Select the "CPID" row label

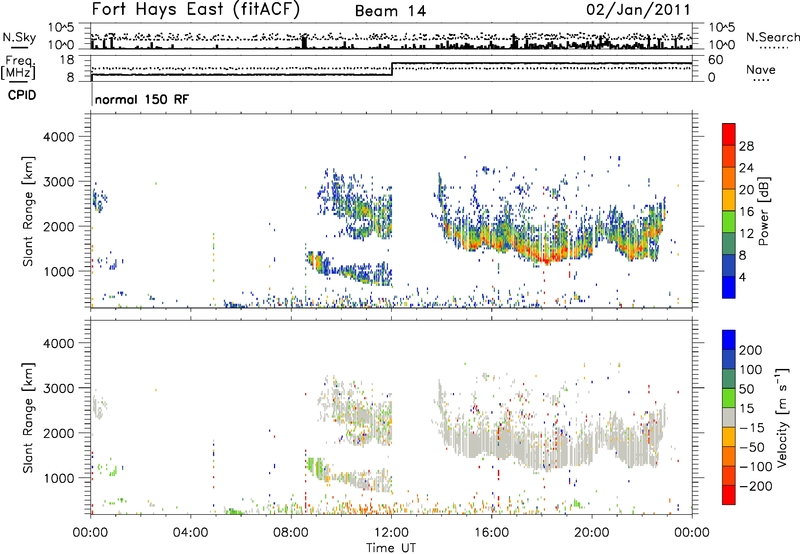(x=22, y=95)
